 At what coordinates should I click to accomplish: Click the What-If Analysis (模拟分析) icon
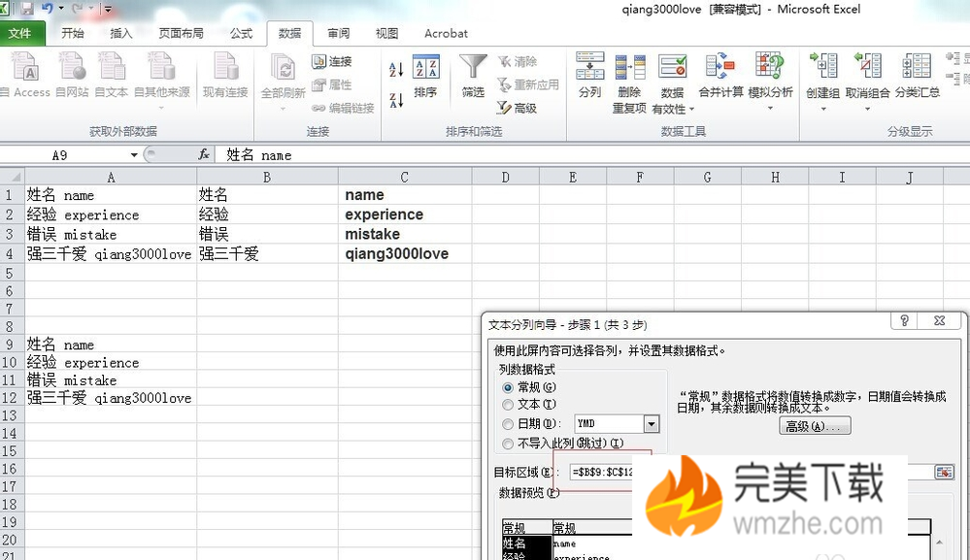click(x=770, y=67)
